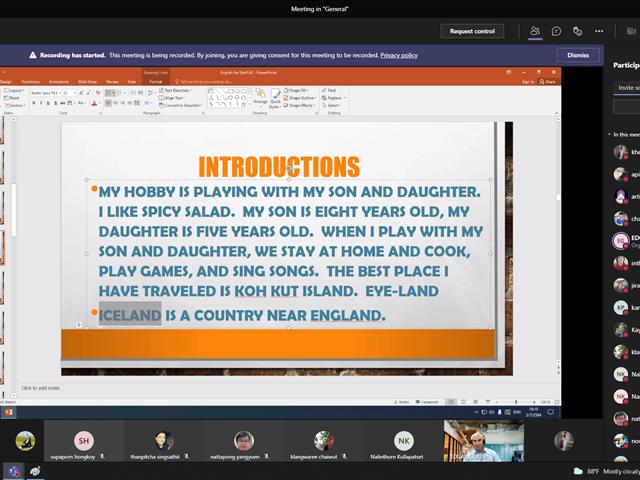
Task: Open Quick Styles gallery
Action: tap(276, 98)
